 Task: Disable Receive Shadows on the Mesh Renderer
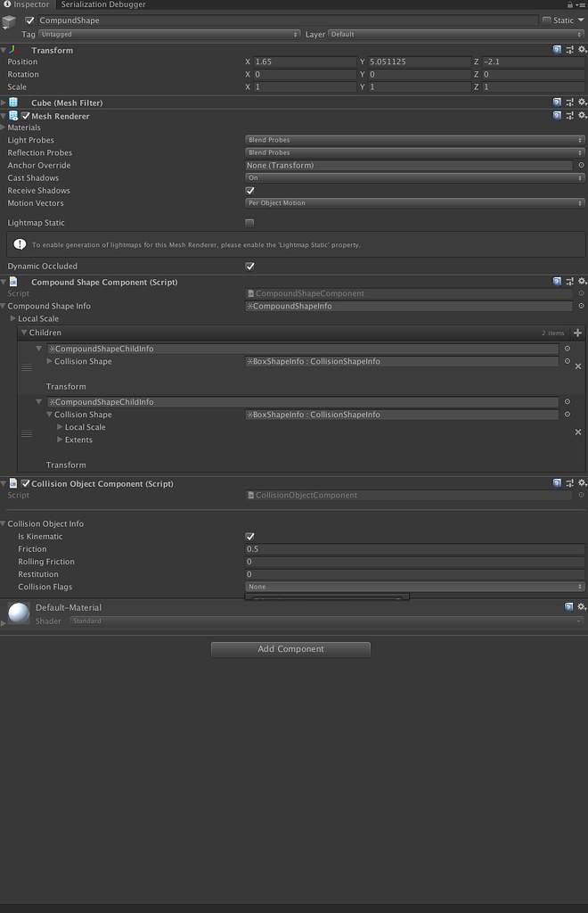click(249, 190)
